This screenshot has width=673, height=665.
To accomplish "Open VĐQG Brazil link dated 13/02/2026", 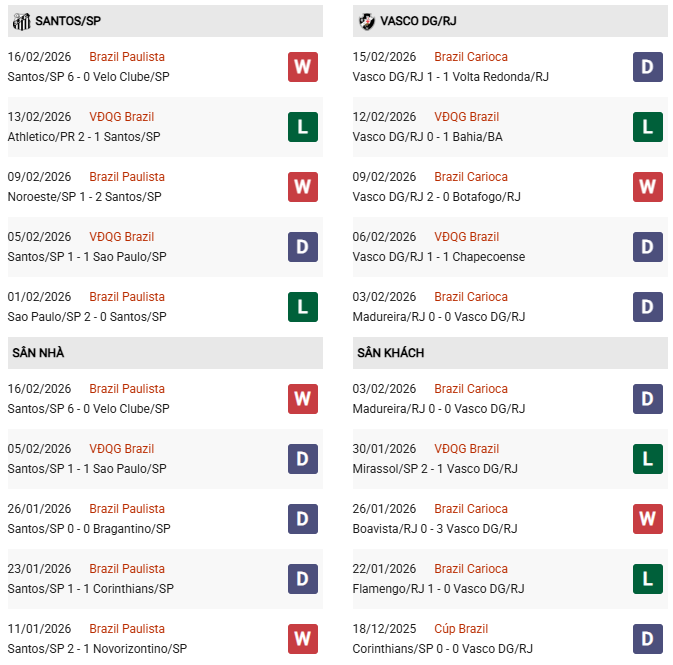I will point(121,117).
